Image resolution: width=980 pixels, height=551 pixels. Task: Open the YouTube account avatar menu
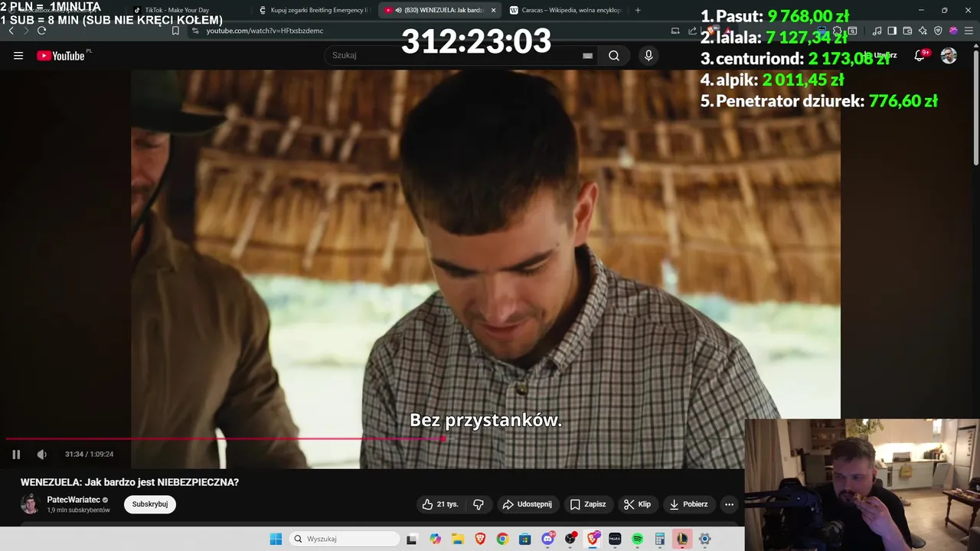(x=949, y=56)
